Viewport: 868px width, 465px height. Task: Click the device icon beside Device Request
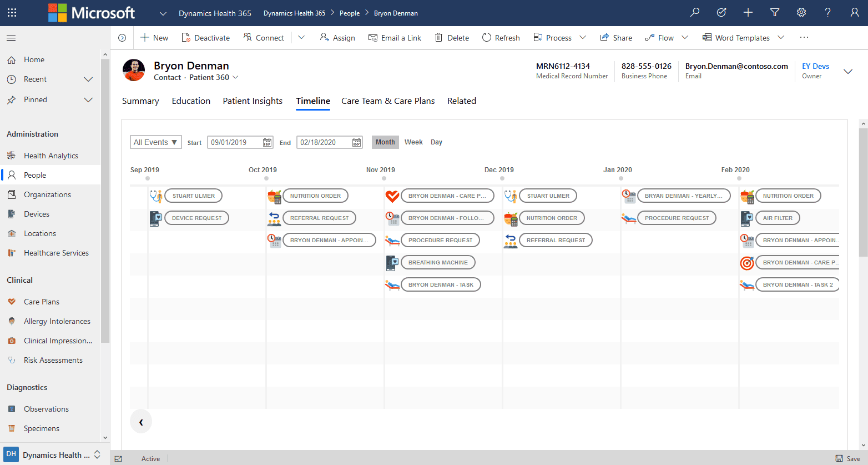click(x=156, y=218)
